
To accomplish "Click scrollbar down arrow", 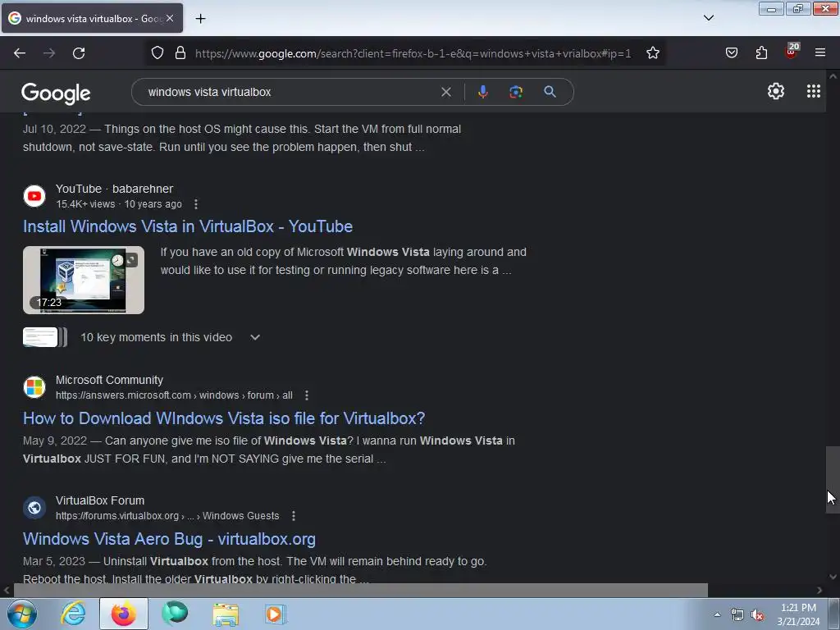I will click(x=833, y=577).
